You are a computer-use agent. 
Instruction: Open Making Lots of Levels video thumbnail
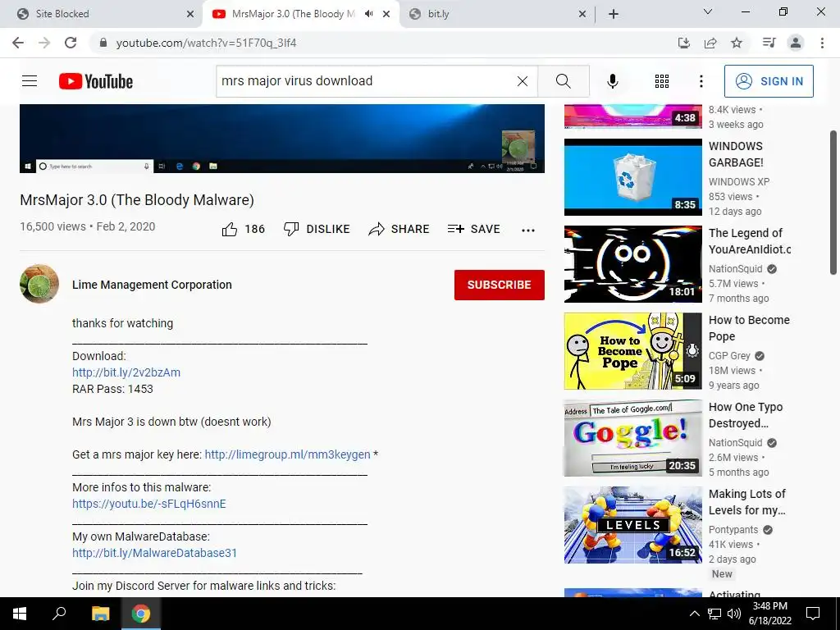point(632,525)
